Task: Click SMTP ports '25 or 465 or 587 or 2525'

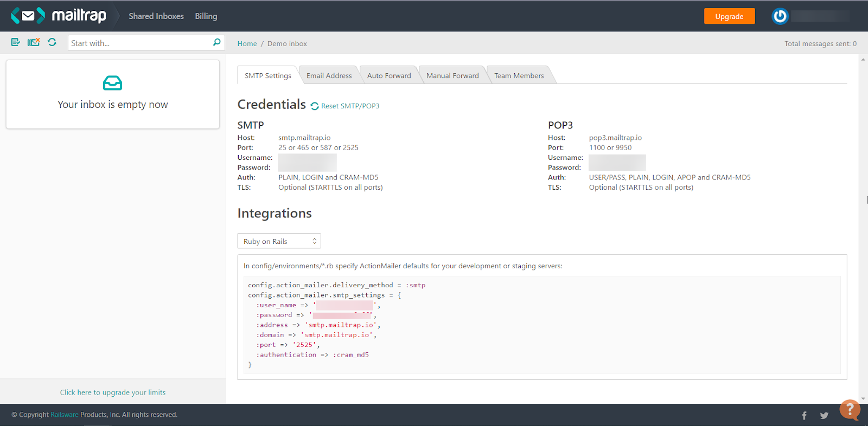Action: [x=318, y=147]
